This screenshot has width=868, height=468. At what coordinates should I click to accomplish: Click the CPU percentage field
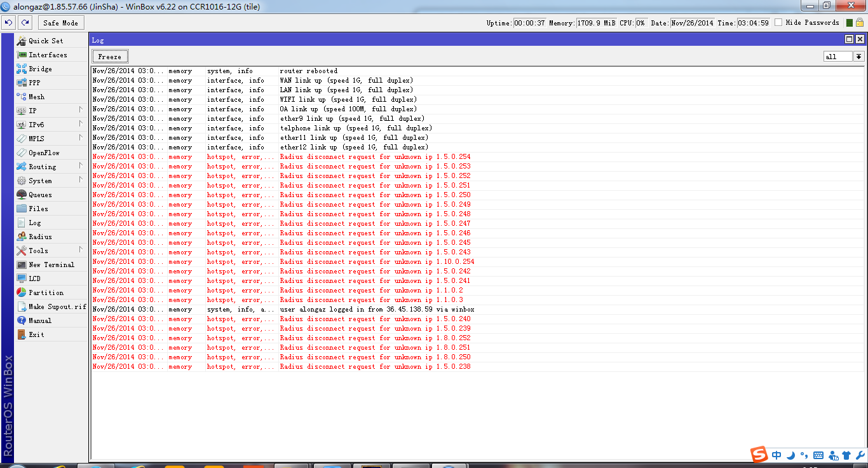(641, 23)
